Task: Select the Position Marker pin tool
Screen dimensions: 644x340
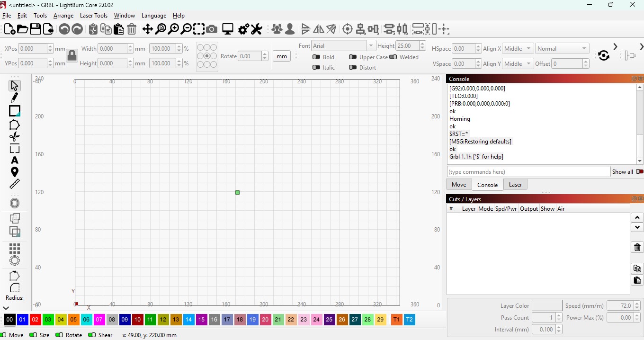Action: pos(14,172)
